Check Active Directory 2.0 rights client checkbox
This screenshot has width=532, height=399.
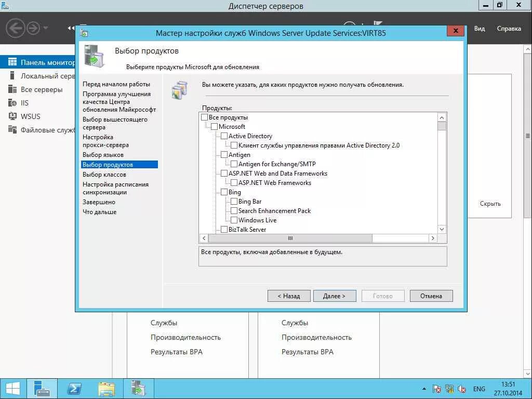tap(234, 145)
